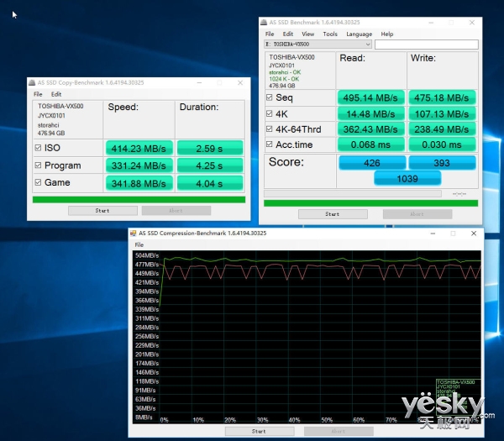Click Compression-Benchmark window title icon
The height and width of the screenshot is (441, 504).
pos(135,233)
